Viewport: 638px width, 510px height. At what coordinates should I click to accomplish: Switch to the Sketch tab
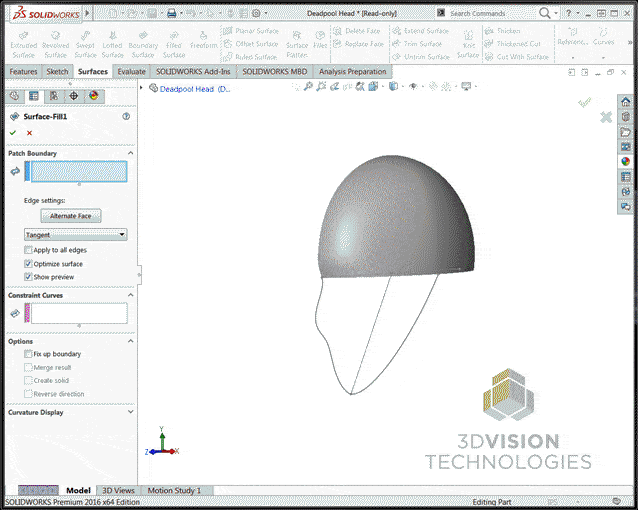click(57, 72)
